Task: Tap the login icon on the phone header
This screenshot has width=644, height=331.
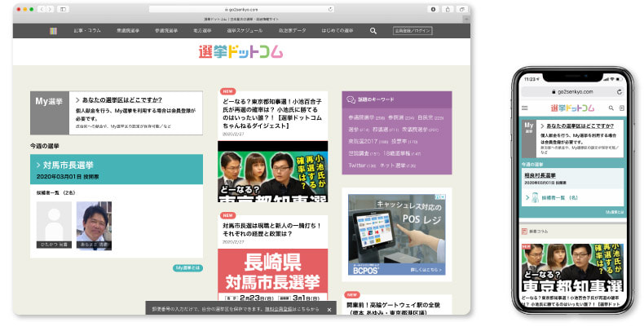Action: 621,108
